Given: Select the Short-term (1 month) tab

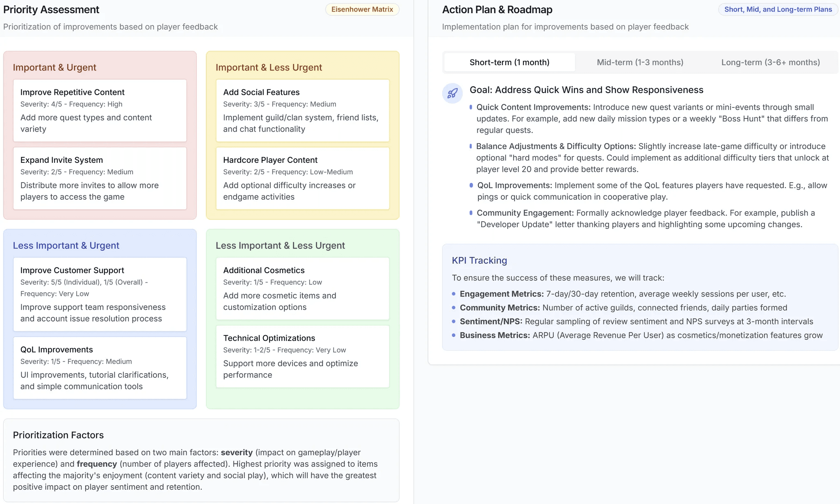Looking at the screenshot, I should [x=509, y=62].
